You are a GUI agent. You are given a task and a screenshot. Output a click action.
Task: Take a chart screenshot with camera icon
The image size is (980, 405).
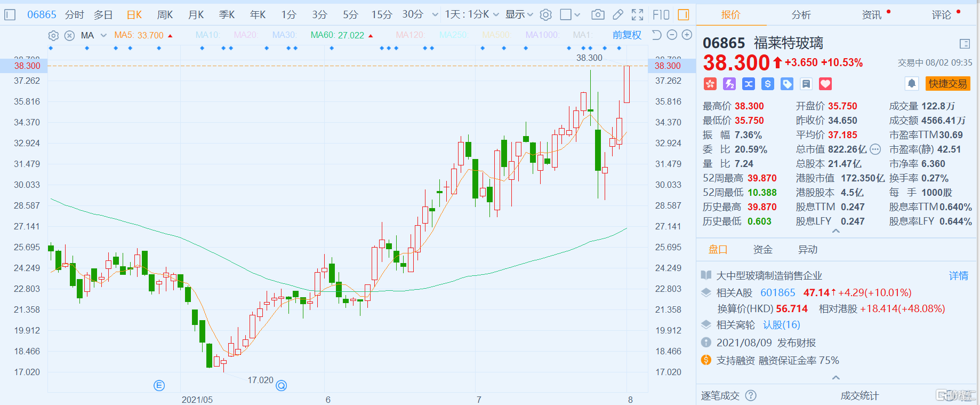click(x=598, y=14)
